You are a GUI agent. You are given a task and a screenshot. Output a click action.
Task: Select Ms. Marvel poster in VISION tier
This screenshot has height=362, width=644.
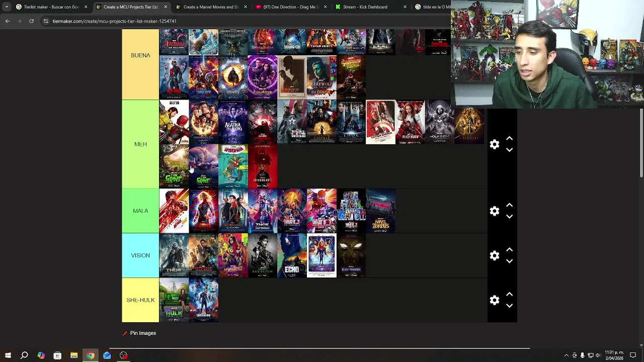pos(233,255)
